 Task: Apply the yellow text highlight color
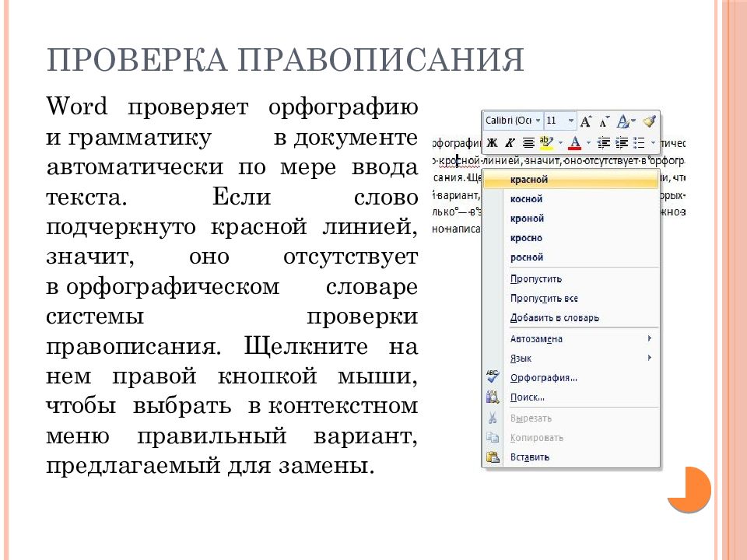coord(546,142)
